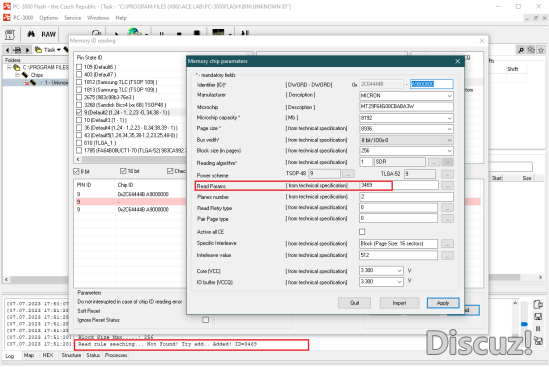Click the blue slider beside log panel
Viewport: 549px width, 367px height.
(524, 324)
